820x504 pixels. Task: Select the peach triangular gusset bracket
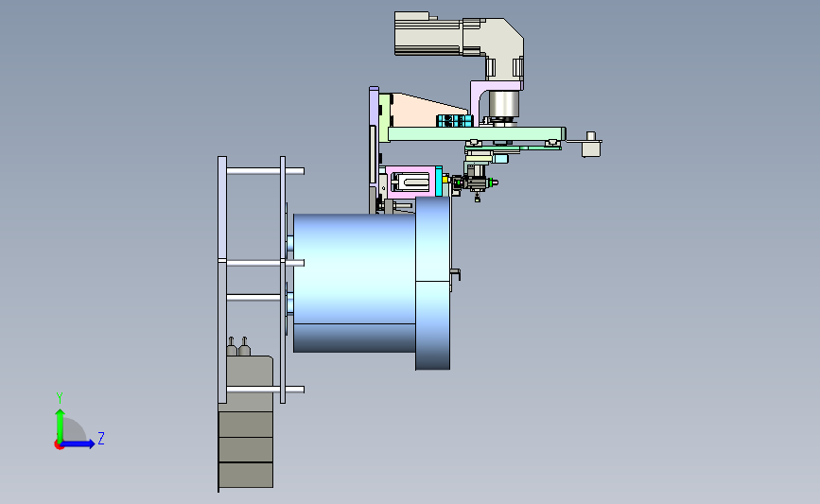(427, 111)
